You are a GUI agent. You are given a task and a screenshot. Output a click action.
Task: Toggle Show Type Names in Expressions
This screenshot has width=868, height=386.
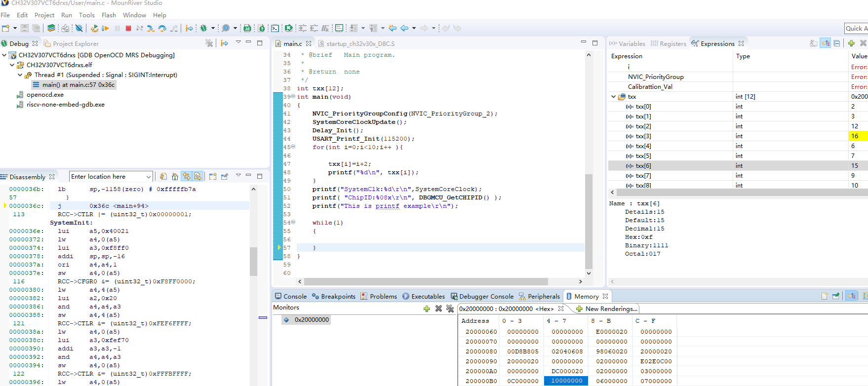tap(814, 43)
